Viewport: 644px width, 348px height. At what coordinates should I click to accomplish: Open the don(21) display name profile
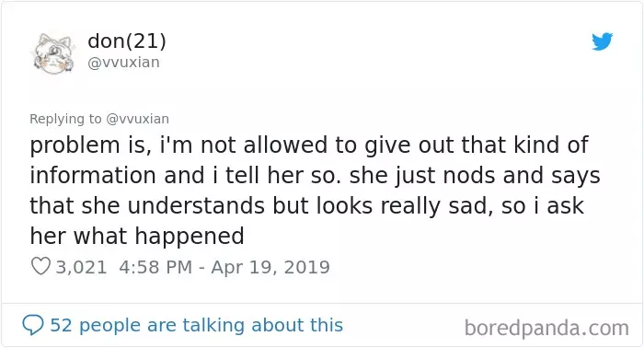(127, 41)
